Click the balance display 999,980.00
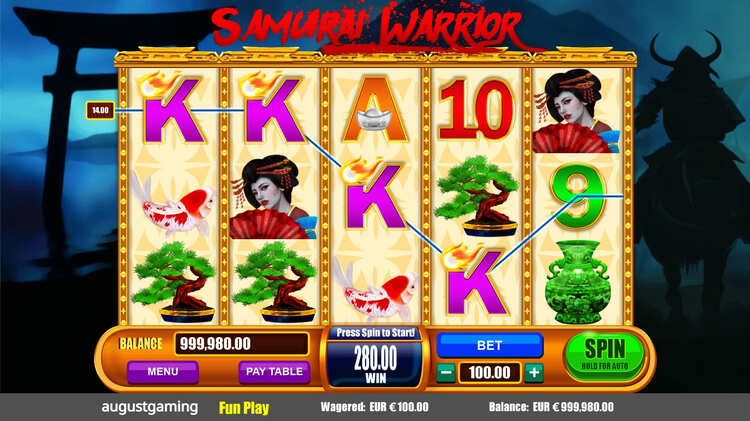This screenshot has width=750, height=421. (x=242, y=344)
